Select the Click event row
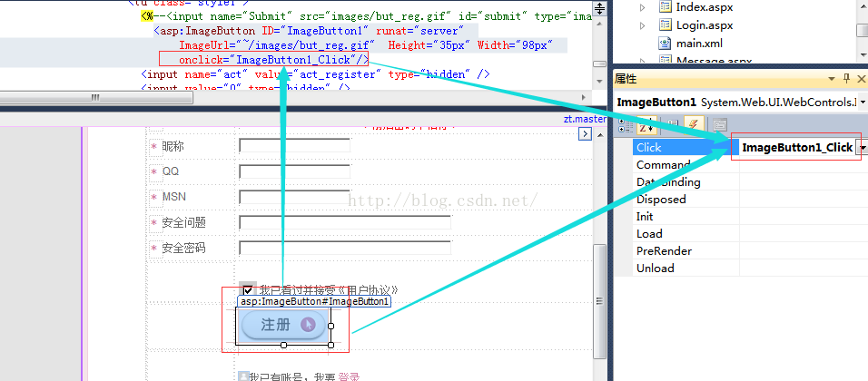 686,148
